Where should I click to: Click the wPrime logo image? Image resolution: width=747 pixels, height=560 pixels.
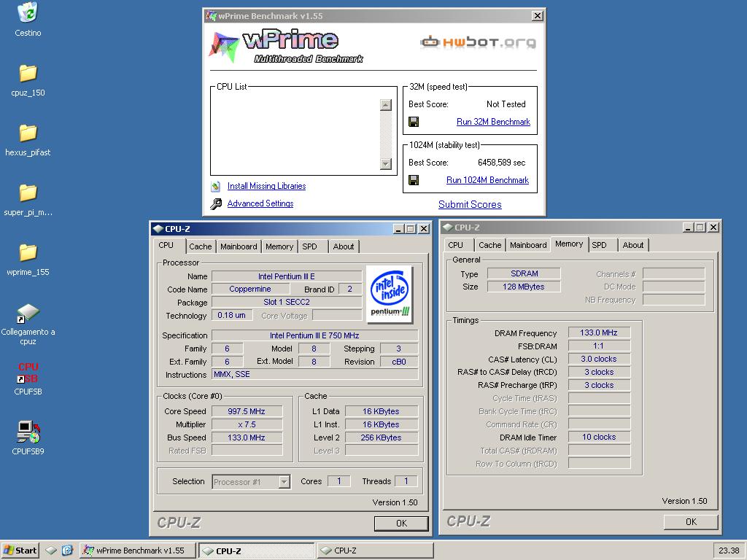[286, 46]
